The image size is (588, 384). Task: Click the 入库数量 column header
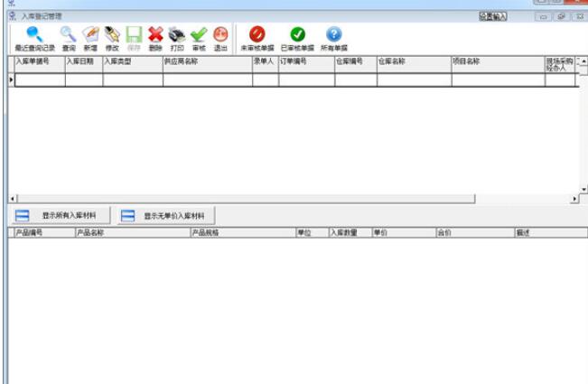pos(350,232)
